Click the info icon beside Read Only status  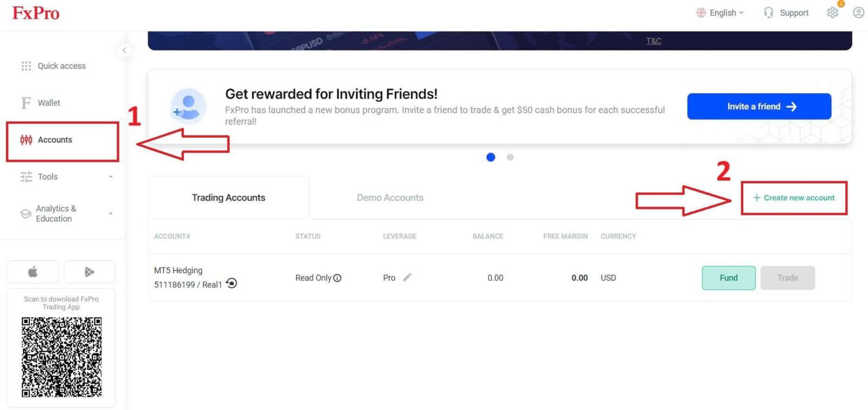coord(337,278)
